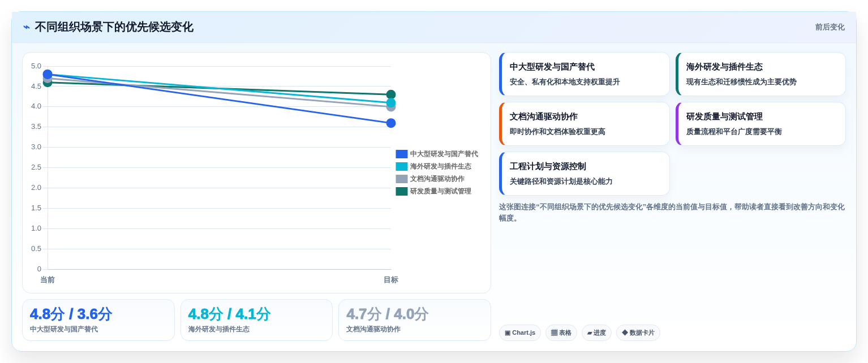Click the 现有生态和迁移惯性成为主要优势 subtitle
This screenshot has width=868, height=363.
741,82
